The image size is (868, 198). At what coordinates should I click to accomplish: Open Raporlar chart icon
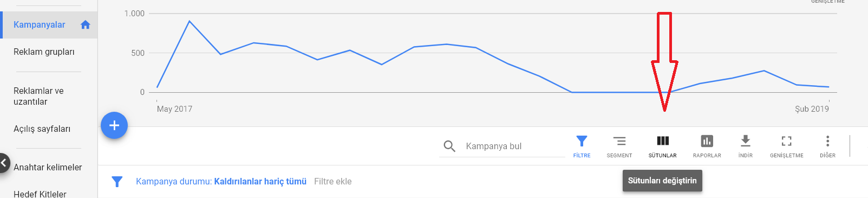click(707, 141)
